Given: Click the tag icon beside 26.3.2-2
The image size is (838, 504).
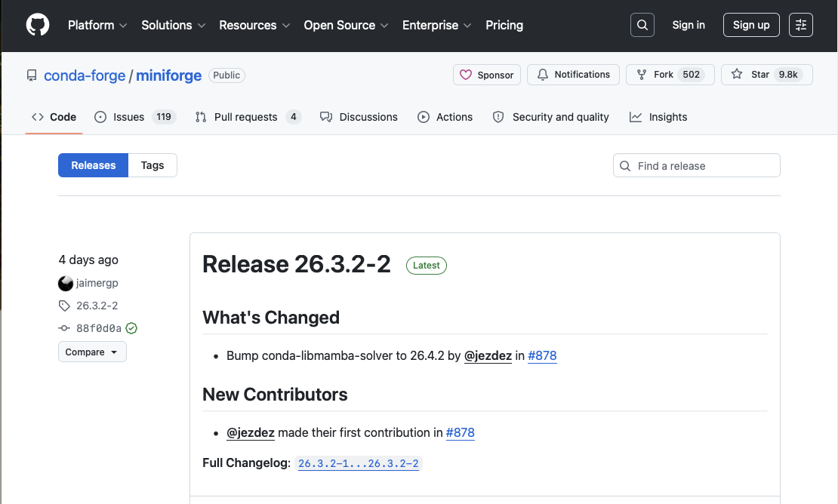Looking at the screenshot, I should pos(64,306).
